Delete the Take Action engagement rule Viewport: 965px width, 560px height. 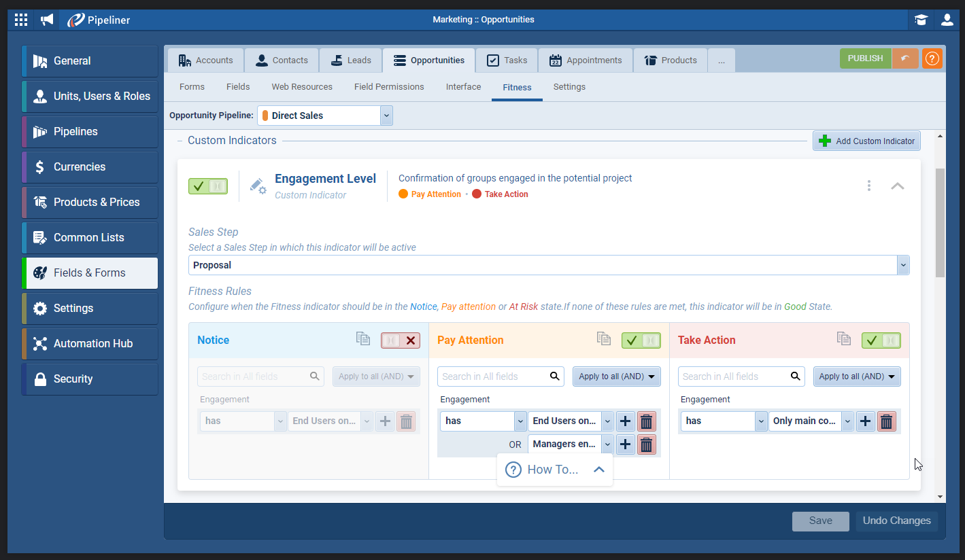[886, 421]
